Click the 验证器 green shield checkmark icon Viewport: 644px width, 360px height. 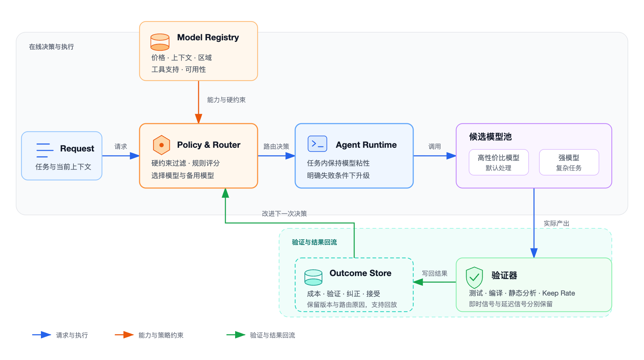pos(474,277)
